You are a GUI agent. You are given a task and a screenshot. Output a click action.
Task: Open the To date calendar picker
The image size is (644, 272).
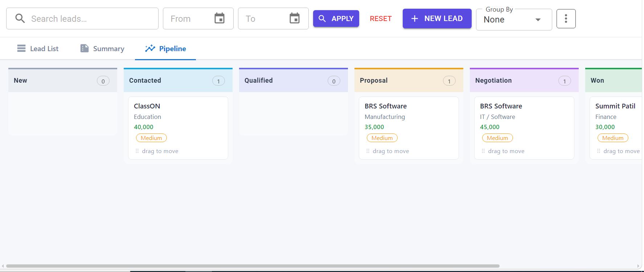(295, 18)
